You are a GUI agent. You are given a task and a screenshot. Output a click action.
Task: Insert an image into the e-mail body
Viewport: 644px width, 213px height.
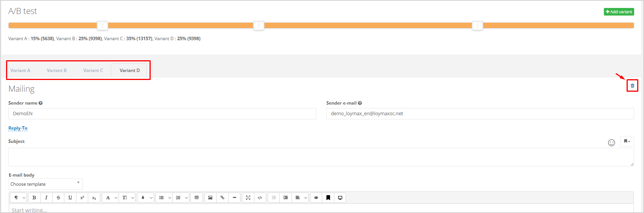(210, 198)
